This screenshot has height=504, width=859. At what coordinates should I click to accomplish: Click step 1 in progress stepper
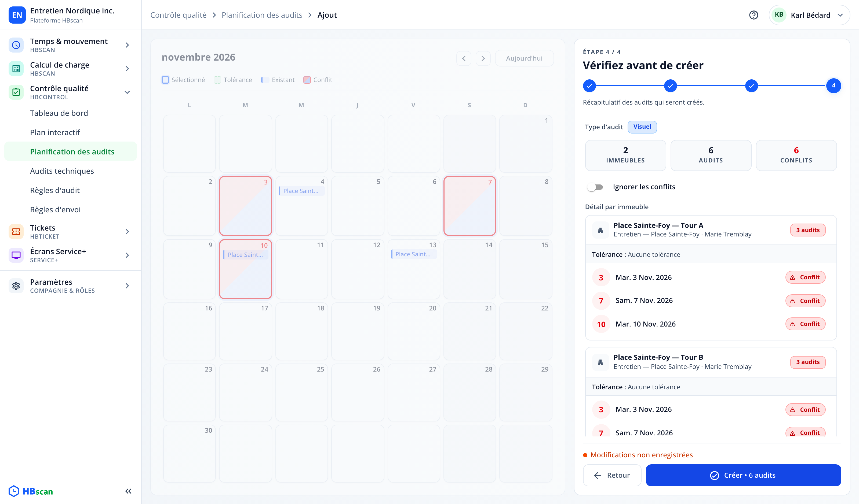click(589, 86)
